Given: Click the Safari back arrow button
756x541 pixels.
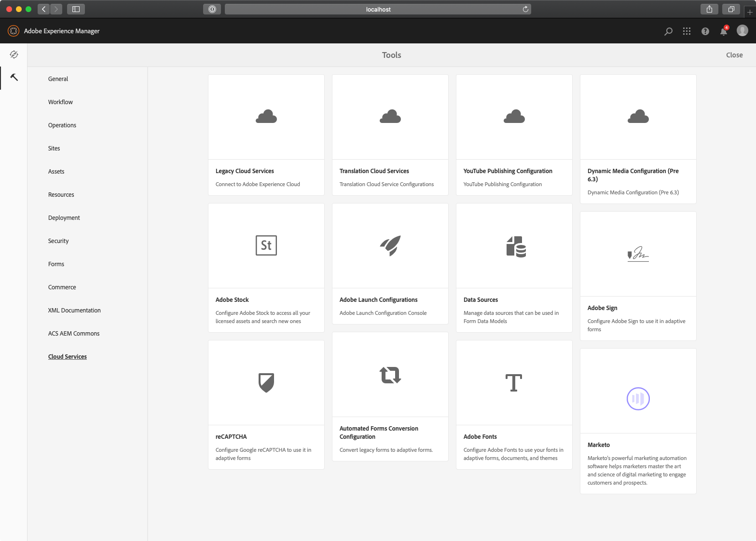Looking at the screenshot, I should pos(44,9).
